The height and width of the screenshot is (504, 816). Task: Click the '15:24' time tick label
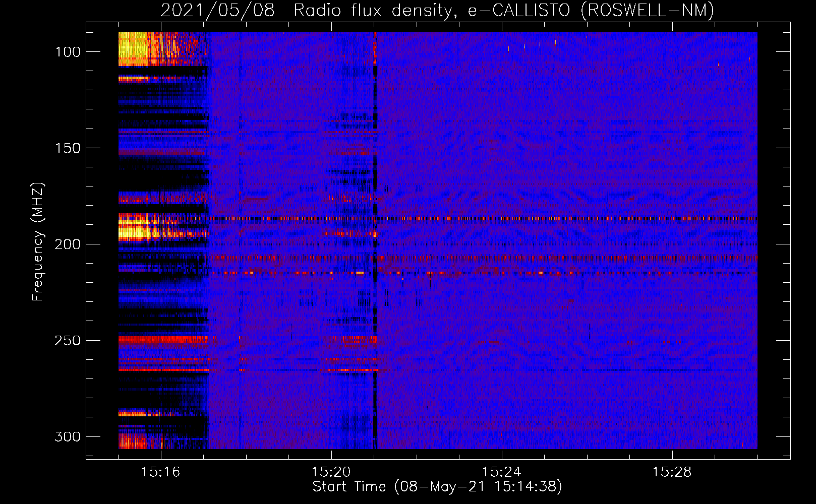click(501, 472)
